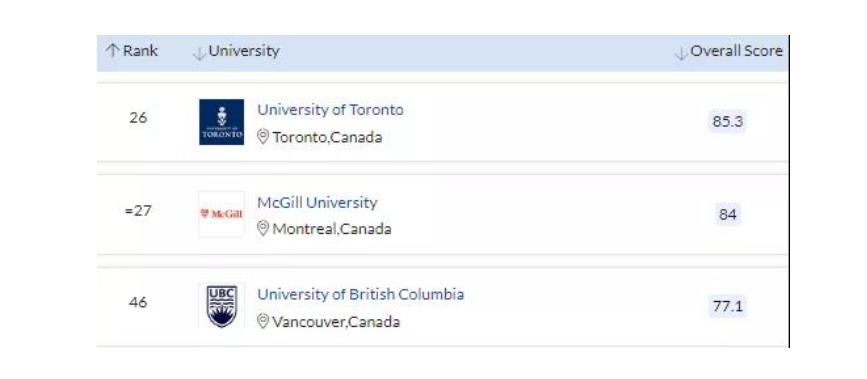The image size is (867, 379).
Task: Click the University column sort arrow
Action: point(199,53)
